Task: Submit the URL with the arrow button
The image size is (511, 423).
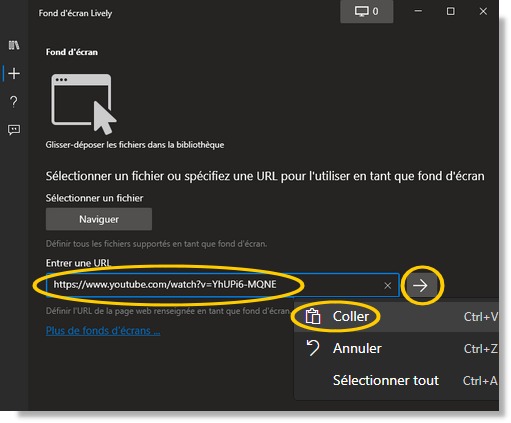Action: point(420,286)
